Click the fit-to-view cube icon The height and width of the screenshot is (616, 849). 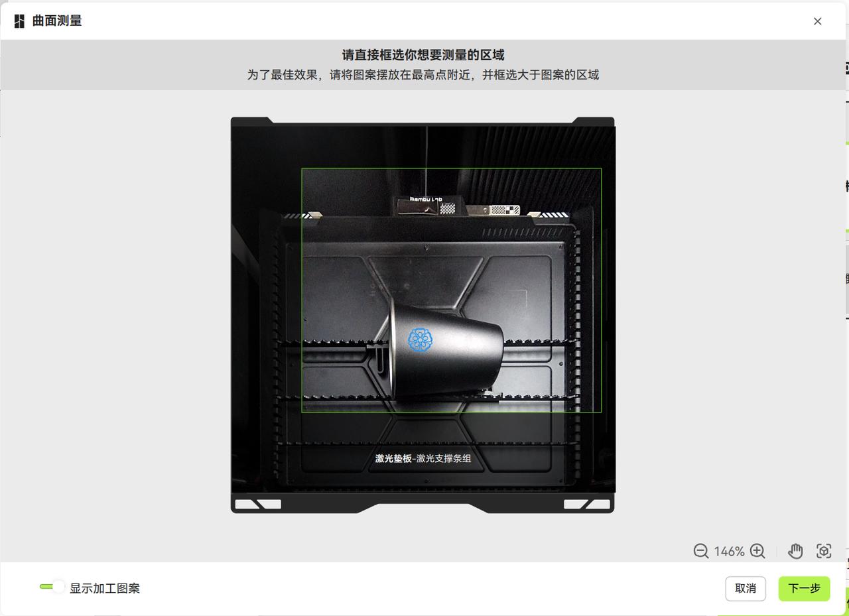(x=824, y=551)
